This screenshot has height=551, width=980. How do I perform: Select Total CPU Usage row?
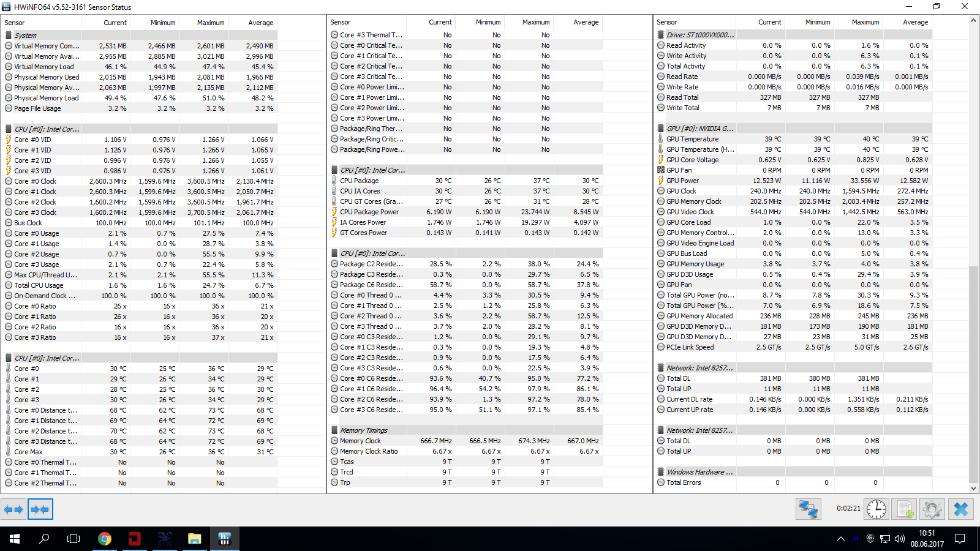tap(139, 285)
